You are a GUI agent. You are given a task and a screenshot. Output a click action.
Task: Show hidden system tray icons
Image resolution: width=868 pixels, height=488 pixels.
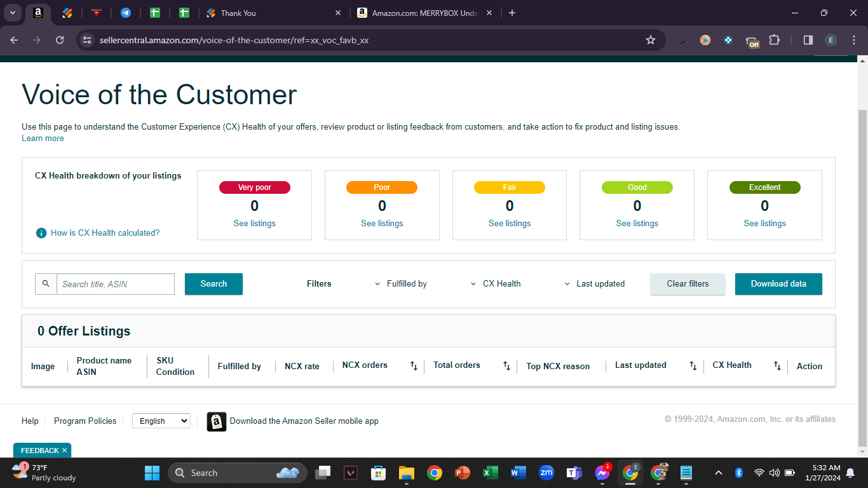click(719, 473)
